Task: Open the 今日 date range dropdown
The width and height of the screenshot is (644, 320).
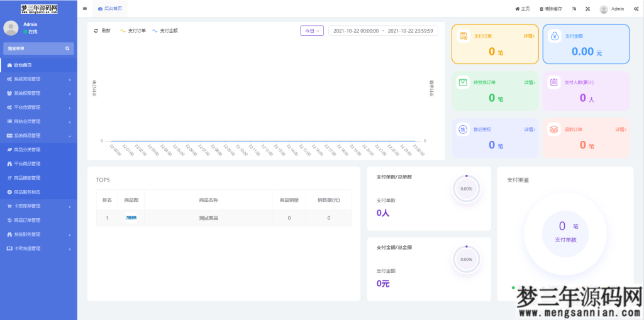Action: [312, 31]
